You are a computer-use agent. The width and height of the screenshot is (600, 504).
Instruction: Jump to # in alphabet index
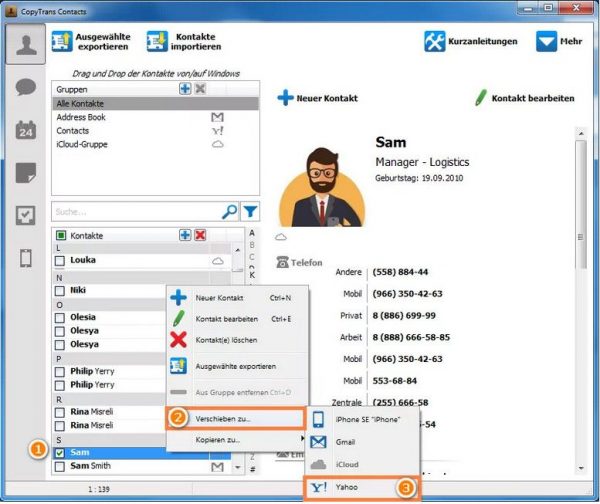click(253, 469)
